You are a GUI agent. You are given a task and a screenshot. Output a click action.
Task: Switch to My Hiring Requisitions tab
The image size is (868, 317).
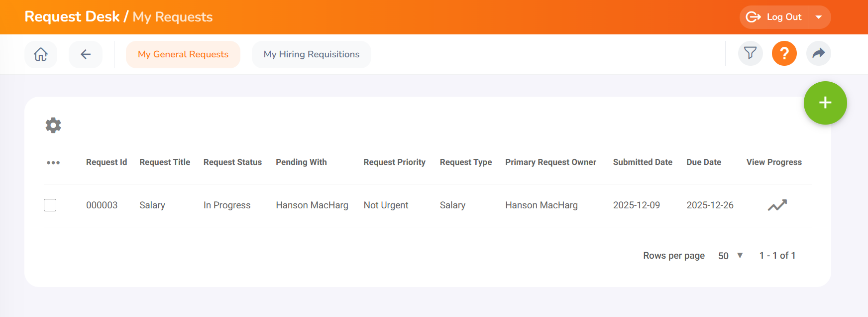pyautogui.click(x=311, y=54)
